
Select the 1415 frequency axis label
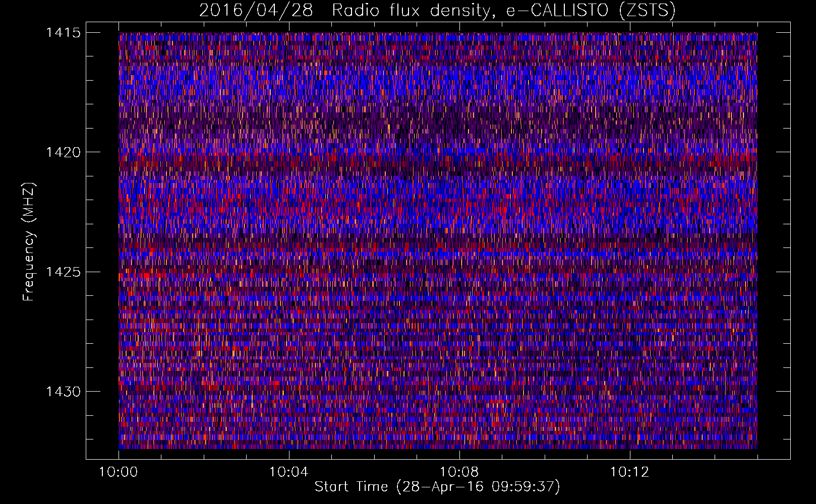63,33
